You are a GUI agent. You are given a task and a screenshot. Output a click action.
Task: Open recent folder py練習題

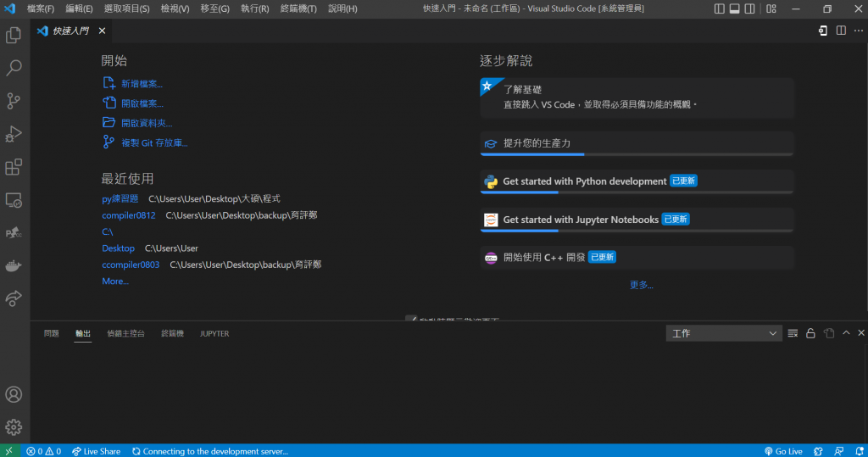click(x=120, y=198)
